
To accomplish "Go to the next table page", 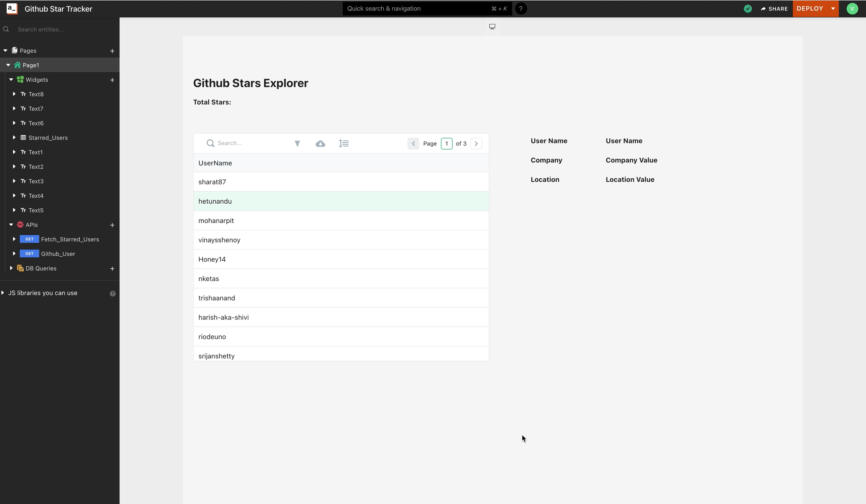I will click(x=476, y=143).
